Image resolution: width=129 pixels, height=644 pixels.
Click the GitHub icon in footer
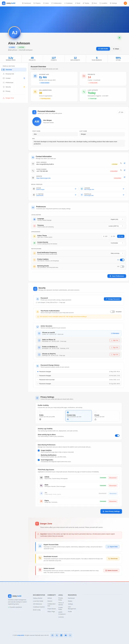52,635
